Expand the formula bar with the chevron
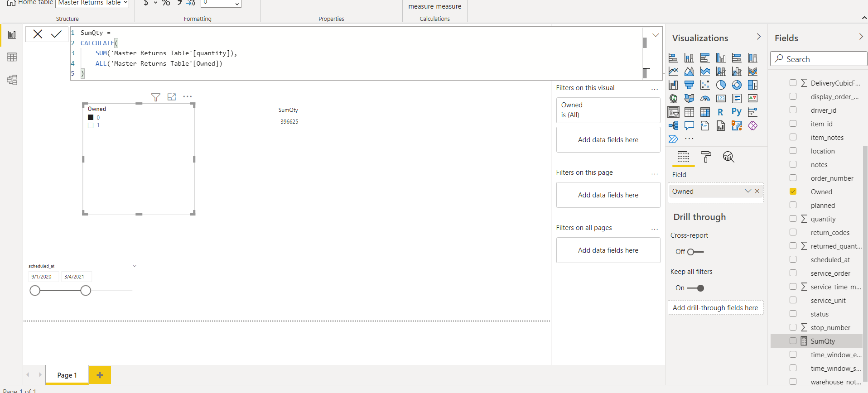The image size is (868, 393). 656,35
